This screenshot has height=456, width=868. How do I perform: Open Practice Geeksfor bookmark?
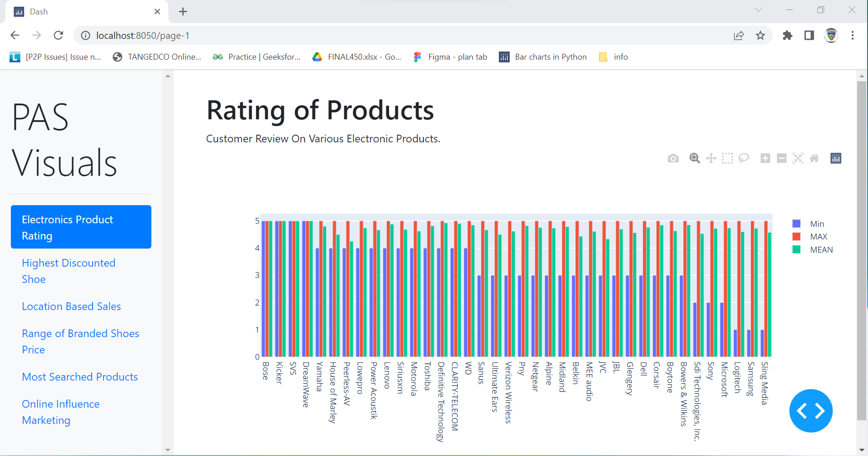point(257,57)
